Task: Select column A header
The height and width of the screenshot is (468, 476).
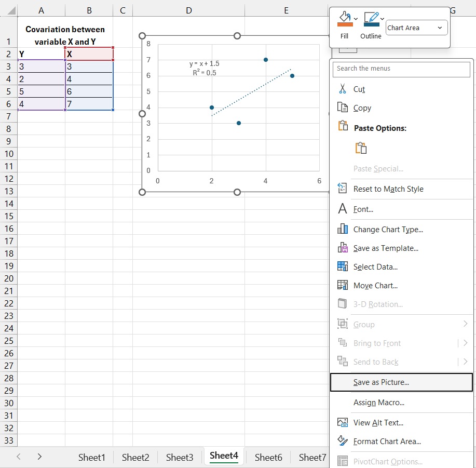Action: (x=42, y=10)
